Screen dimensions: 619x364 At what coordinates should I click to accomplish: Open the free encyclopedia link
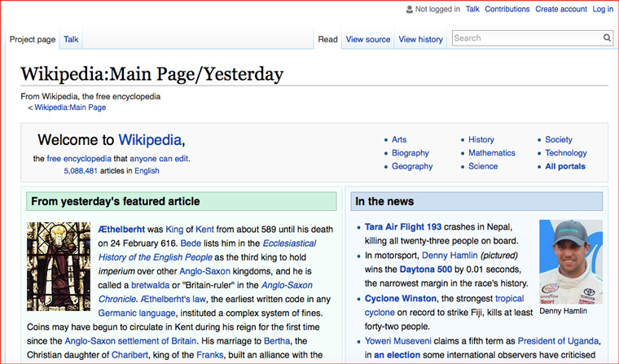(x=79, y=159)
